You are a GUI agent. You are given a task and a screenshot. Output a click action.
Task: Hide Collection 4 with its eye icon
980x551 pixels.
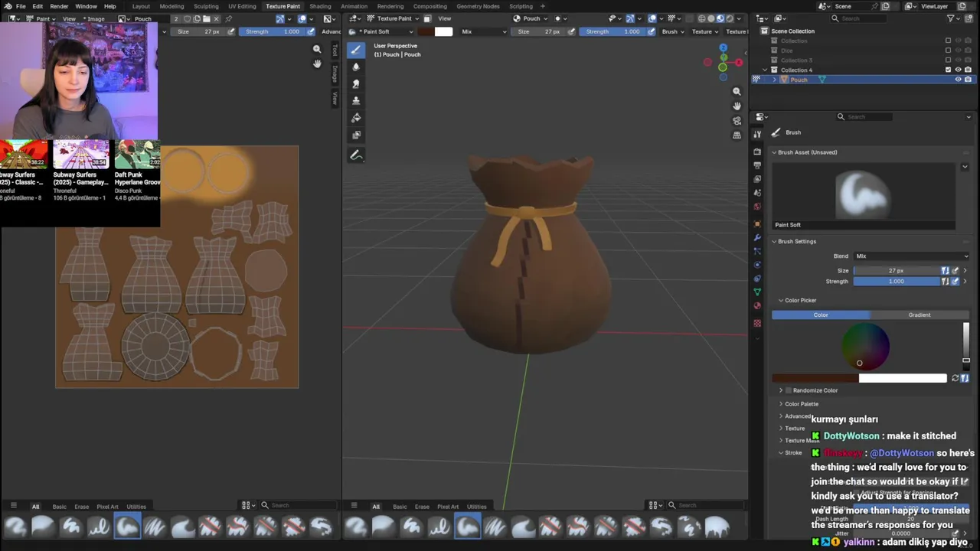[x=958, y=70]
